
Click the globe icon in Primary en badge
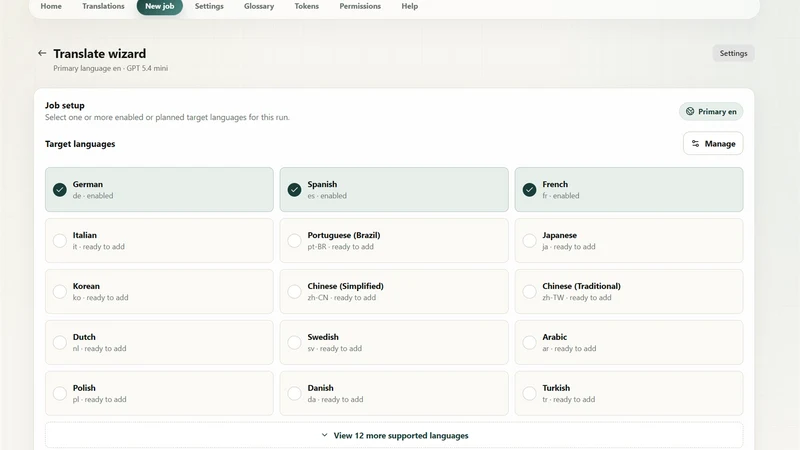tap(690, 111)
